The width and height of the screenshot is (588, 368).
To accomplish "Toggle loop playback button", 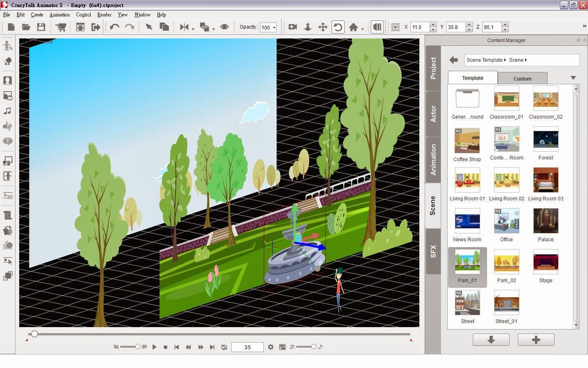I will (x=224, y=347).
